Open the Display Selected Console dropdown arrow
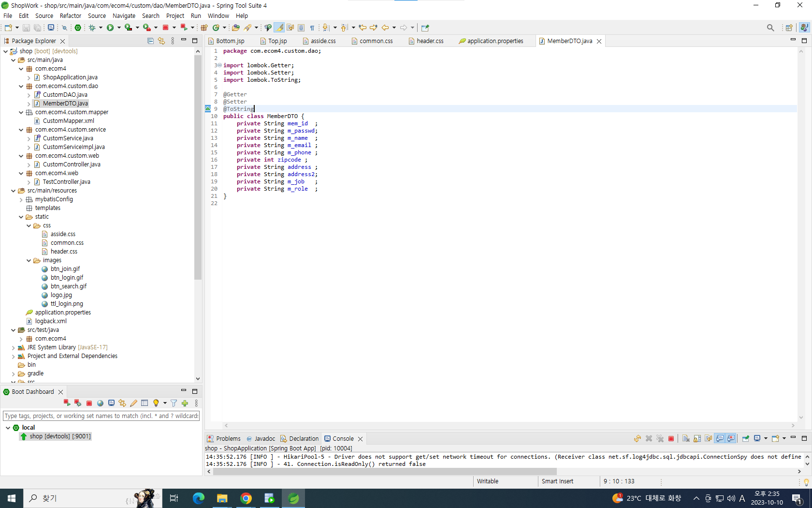 [766, 438]
